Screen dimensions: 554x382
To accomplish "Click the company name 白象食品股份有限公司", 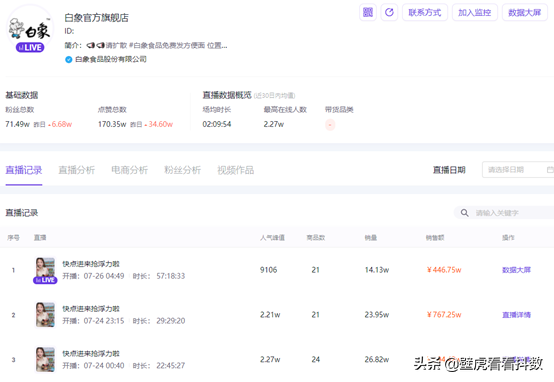I will [111, 59].
